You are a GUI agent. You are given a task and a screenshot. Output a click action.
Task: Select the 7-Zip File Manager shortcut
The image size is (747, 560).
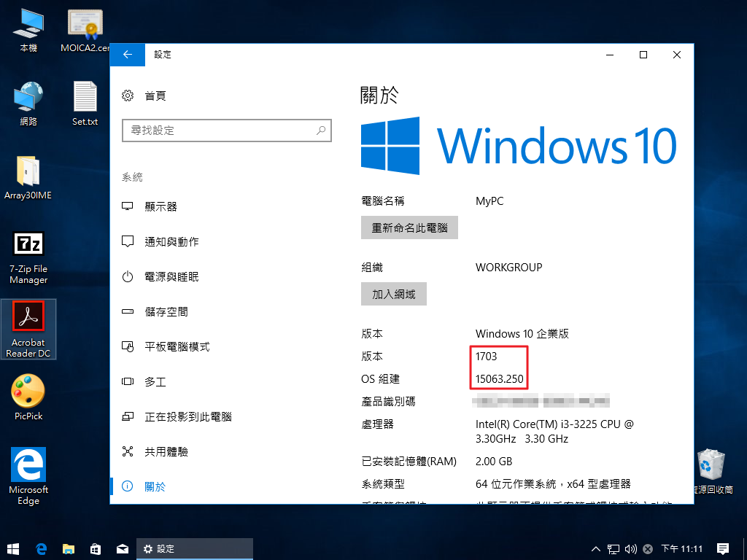(28, 257)
